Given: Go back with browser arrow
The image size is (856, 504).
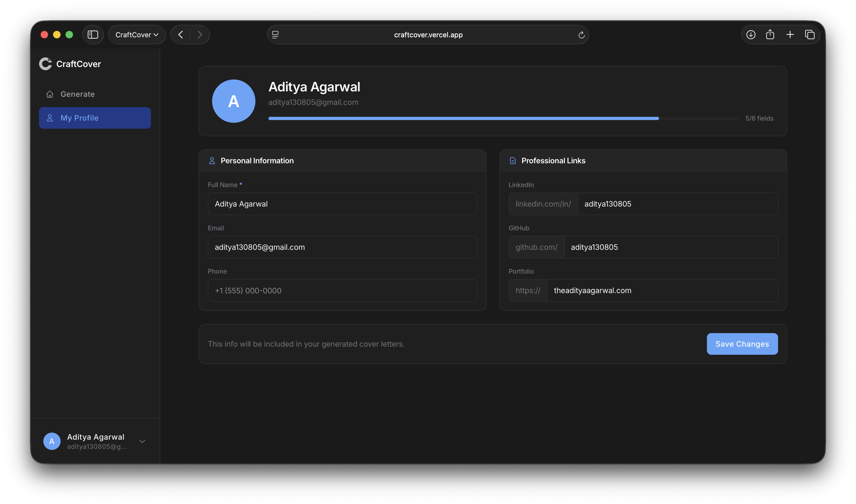Looking at the screenshot, I should coord(181,35).
